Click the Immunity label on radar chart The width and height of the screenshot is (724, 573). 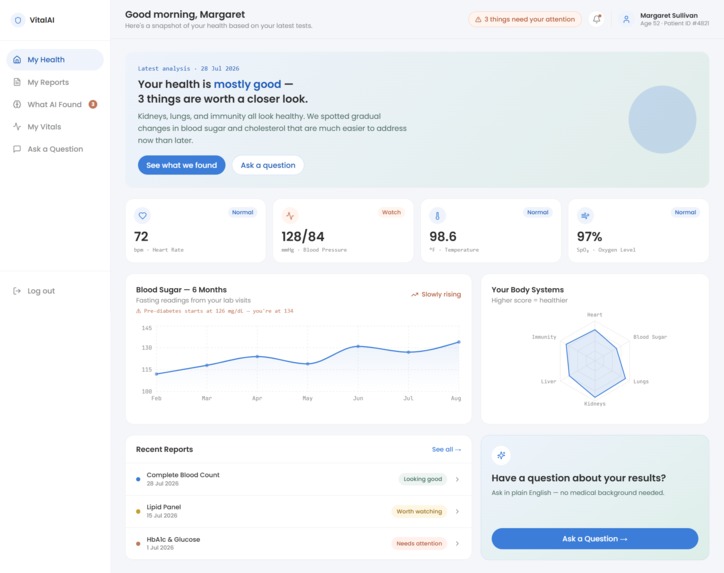544,337
